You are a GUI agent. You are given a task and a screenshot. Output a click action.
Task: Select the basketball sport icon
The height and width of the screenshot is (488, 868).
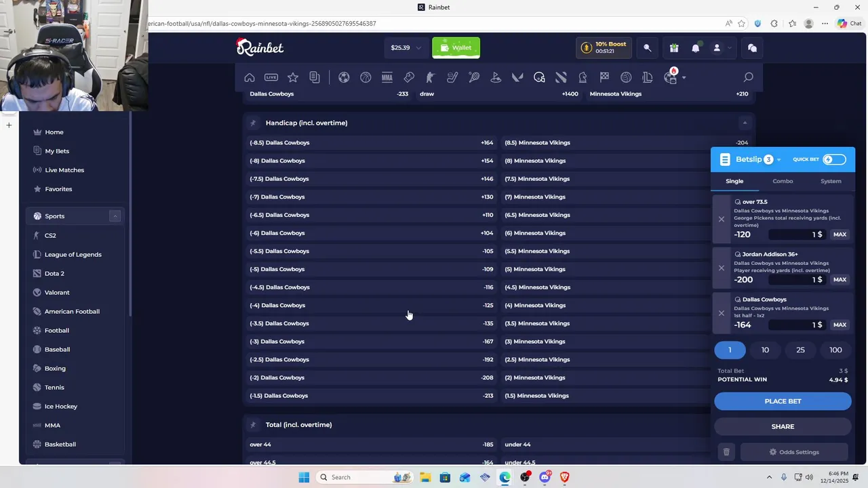click(366, 77)
